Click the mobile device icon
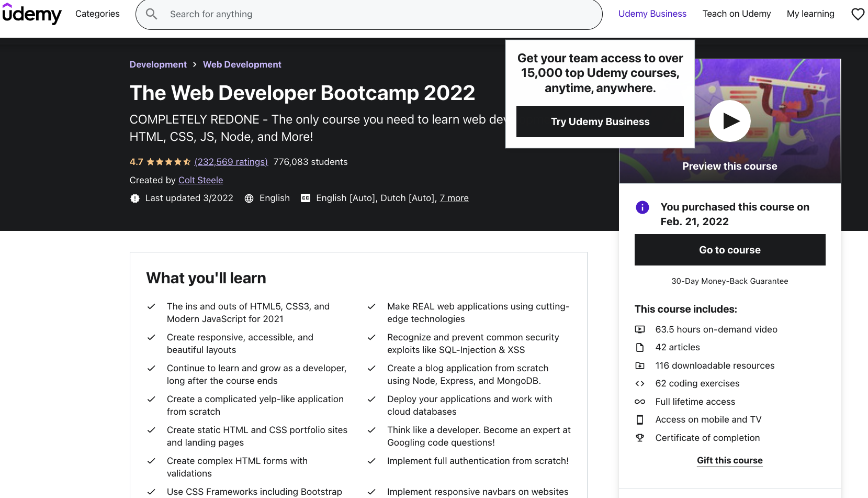 (640, 419)
